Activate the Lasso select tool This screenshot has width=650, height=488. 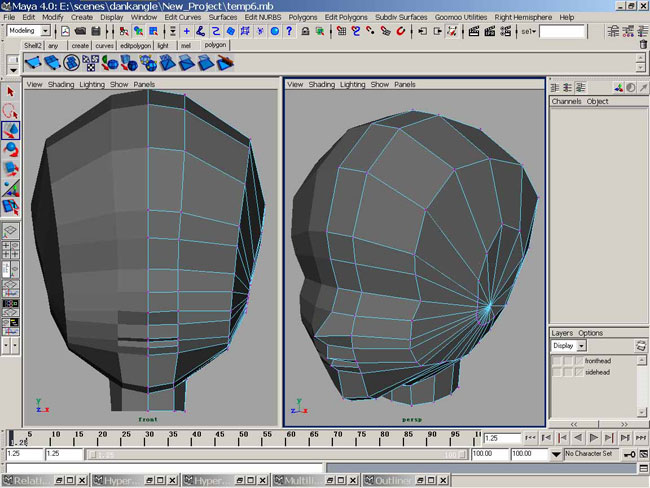click(x=11, y=110)
